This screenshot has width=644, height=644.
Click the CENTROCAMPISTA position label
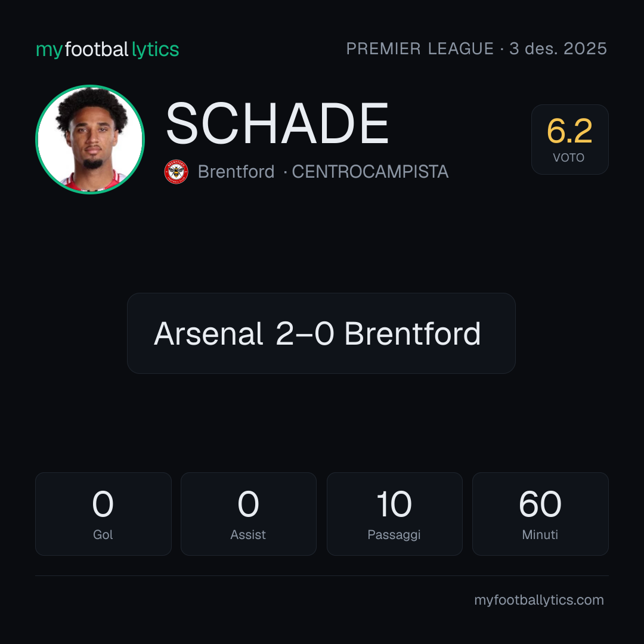click(x=370, y=172)
